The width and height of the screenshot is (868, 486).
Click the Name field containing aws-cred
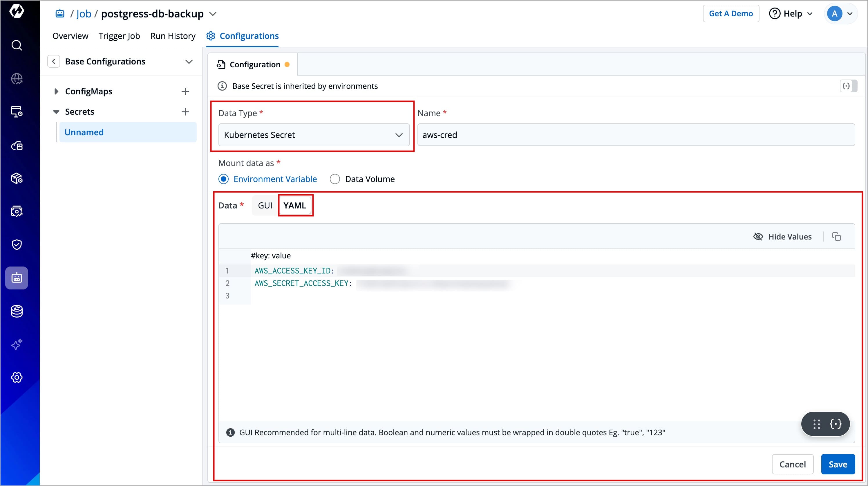coord(636,135)
